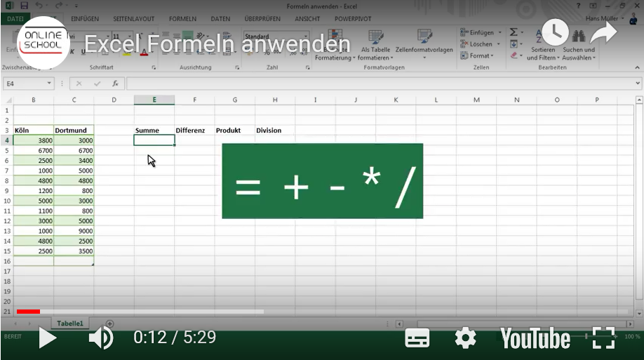
Task: Click font color A icon
Action: click(144, 52)
